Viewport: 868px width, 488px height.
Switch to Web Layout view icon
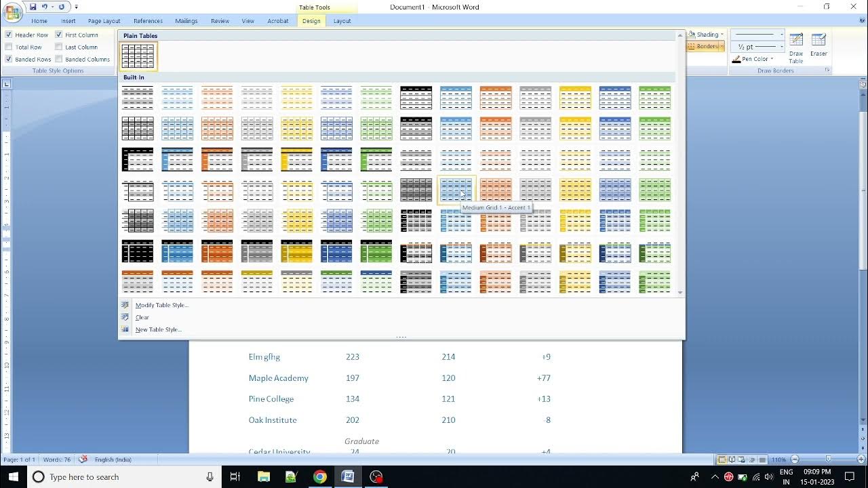tap(743, 460)
